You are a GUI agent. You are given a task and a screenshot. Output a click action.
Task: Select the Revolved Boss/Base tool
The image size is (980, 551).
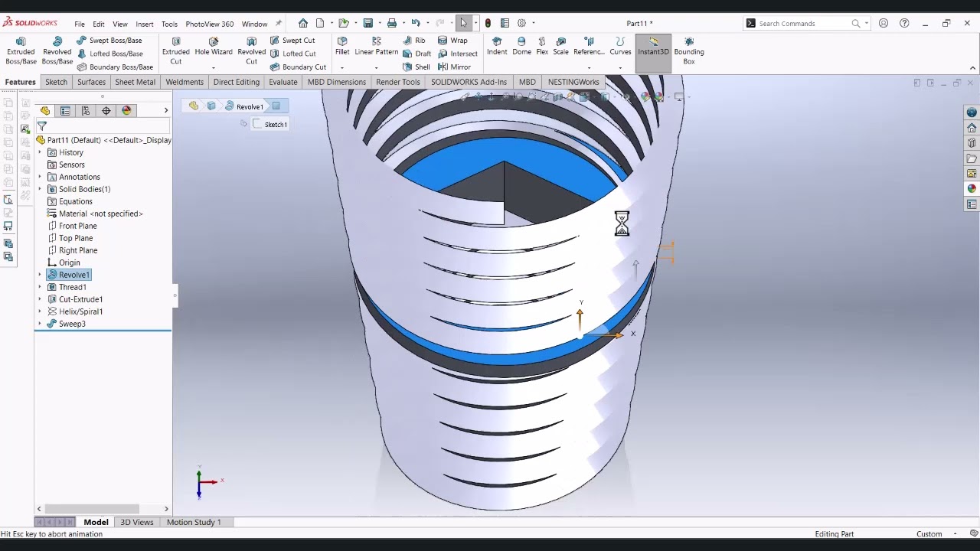pyautogui.click(x=57, y=51)
